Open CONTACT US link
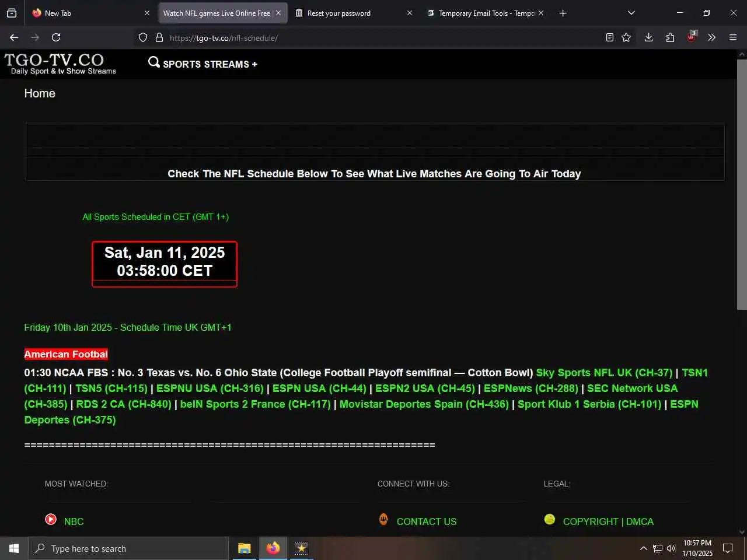Image resolution: width=747 pixels, height=560 pixels. pyautogui.click(x=427, y=521)
